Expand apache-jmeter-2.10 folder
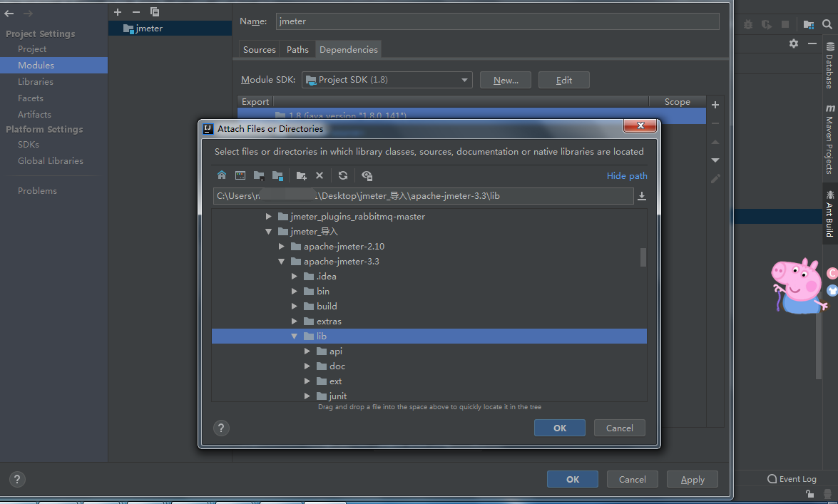 281,247
